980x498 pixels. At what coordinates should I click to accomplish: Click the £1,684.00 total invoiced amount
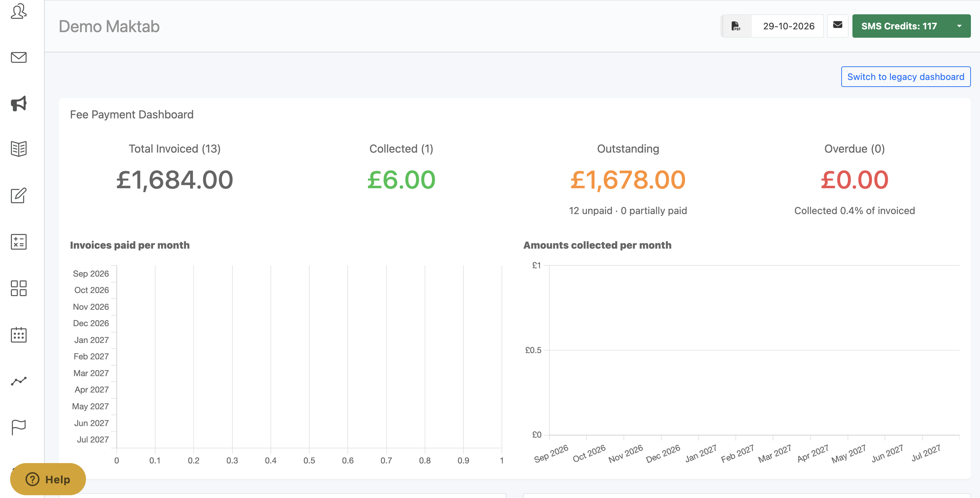click(175, 180)
